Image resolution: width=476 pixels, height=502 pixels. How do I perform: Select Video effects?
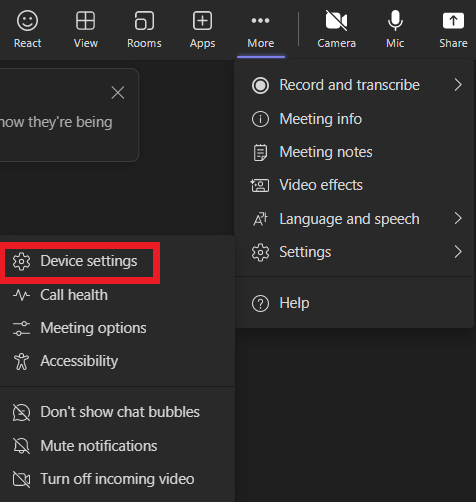tap(354, 185)
